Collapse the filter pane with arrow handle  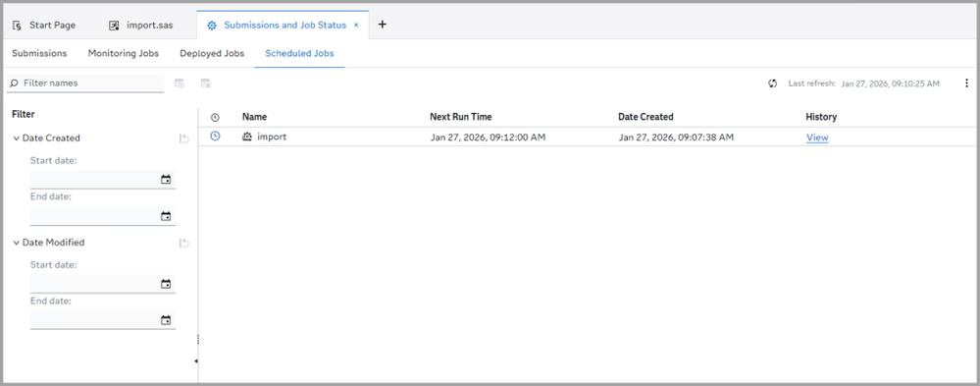195,361
